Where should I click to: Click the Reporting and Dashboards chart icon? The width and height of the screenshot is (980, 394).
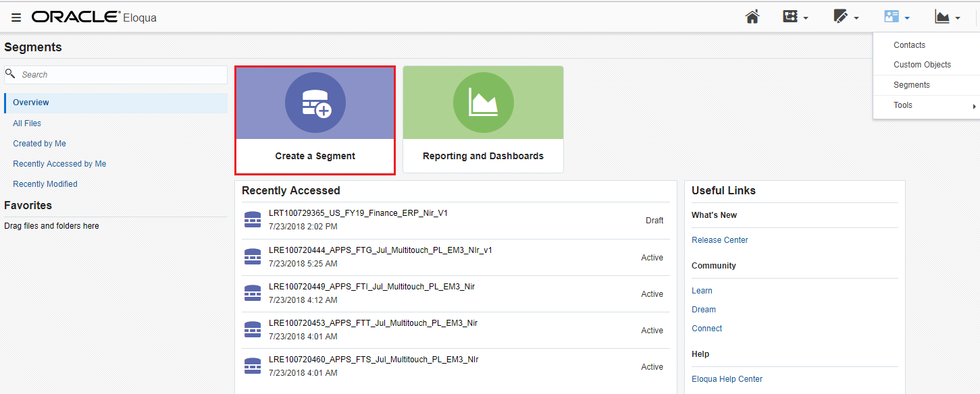483,103
